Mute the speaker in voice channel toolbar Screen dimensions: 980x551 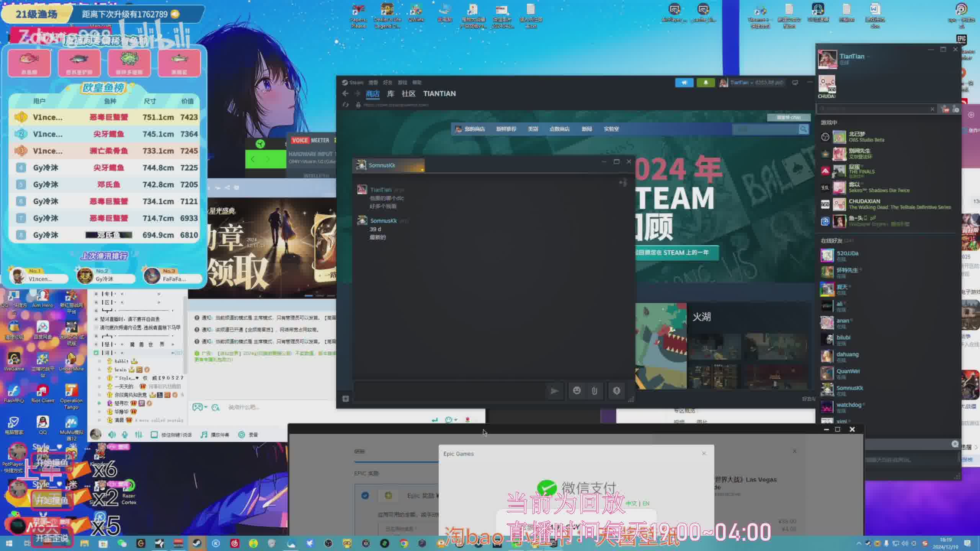(x=112, y=434)
